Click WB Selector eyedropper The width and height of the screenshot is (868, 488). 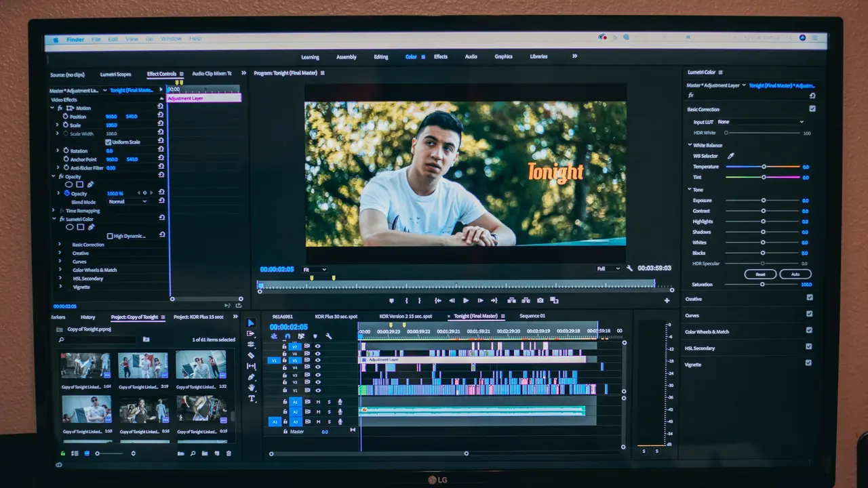(x=731, y=156)
